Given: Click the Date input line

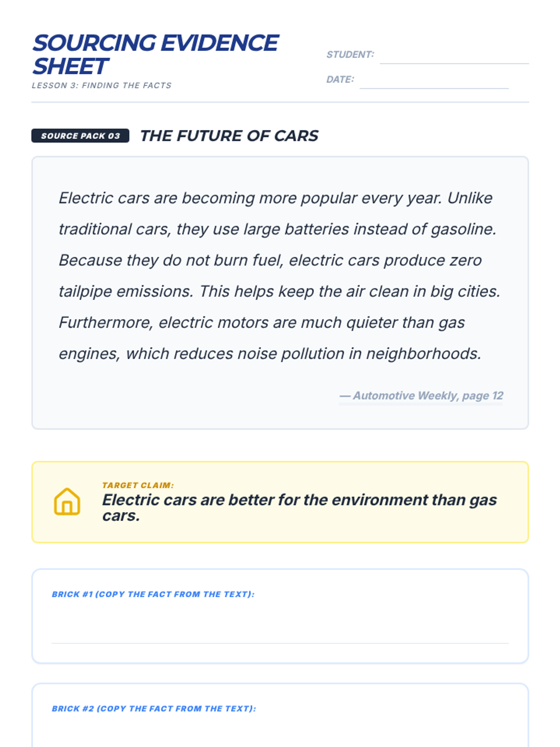Looking at the screenshot, I should [434, 82].
